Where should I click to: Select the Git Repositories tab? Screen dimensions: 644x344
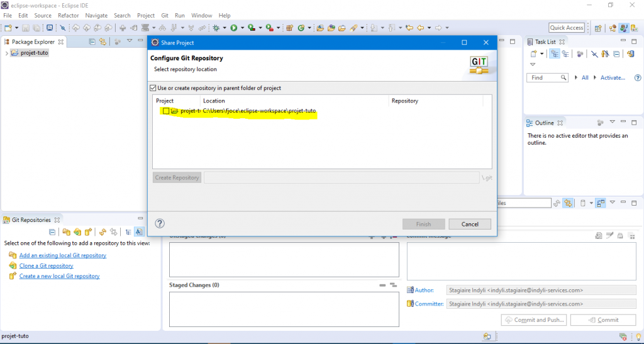coord(31,220)
